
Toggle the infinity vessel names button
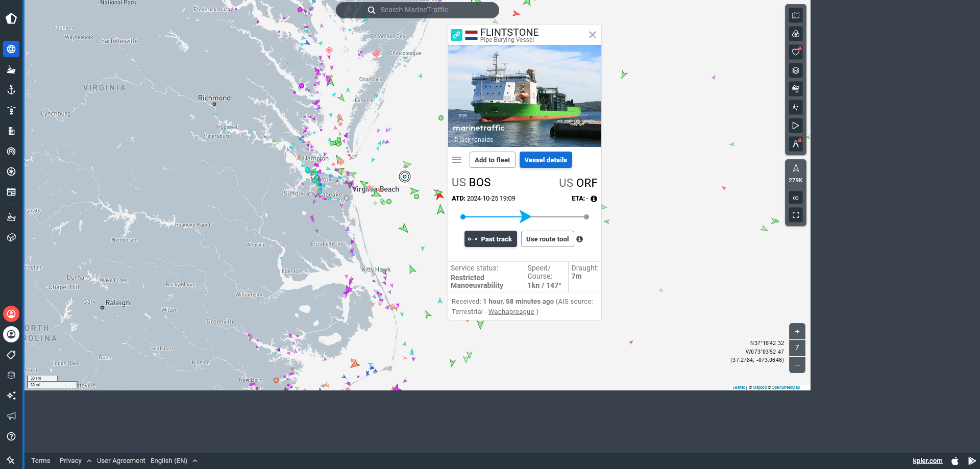pyautogui.click(x=796, y=198)
